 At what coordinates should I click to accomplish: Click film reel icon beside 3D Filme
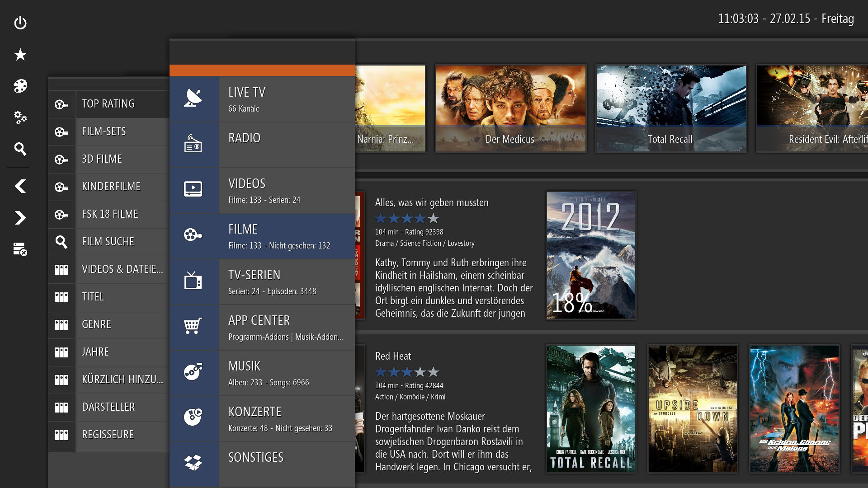pyautogui.click(x=61, y=160)
